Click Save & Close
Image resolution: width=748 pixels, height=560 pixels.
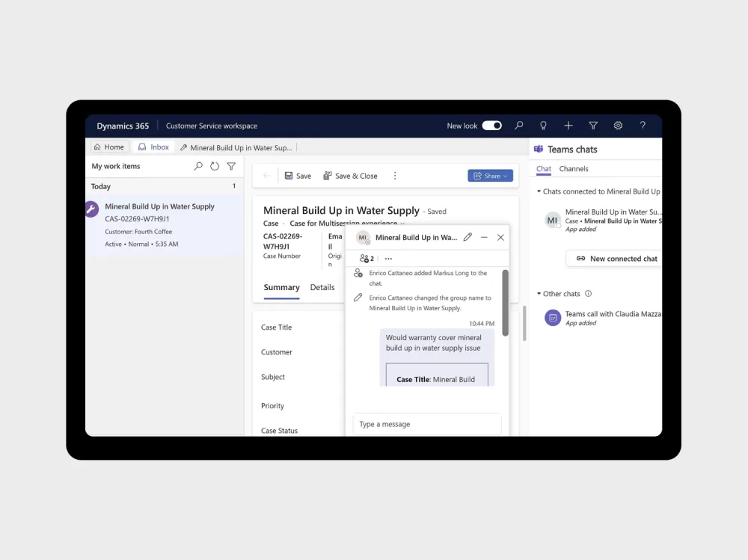click(350, 176)
